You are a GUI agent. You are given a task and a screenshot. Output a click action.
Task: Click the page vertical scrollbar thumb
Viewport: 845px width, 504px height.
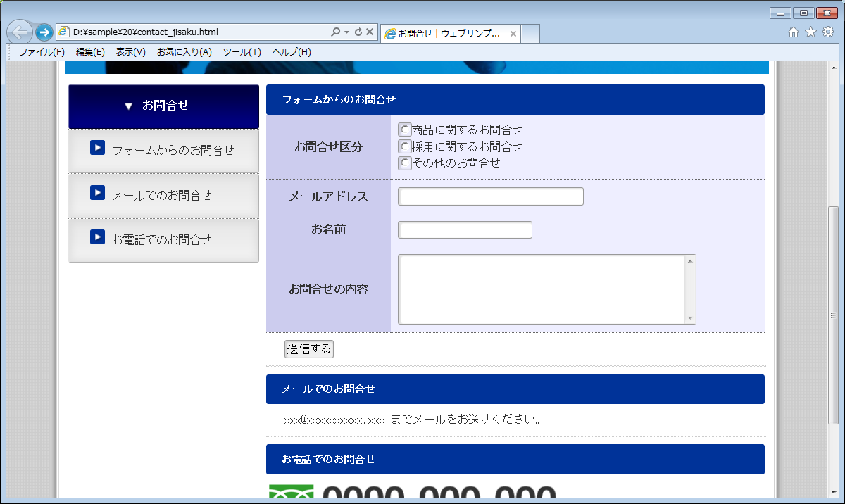point(834,313)
